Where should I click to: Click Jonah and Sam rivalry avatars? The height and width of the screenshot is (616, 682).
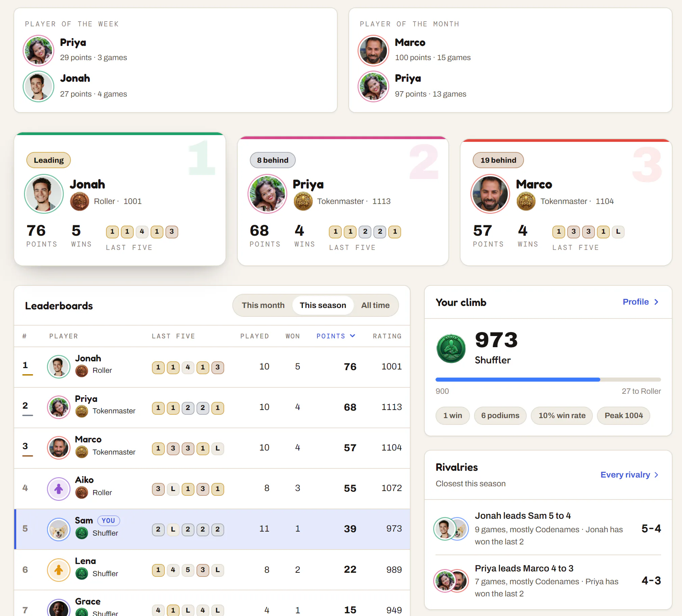(x=451, y=528)
